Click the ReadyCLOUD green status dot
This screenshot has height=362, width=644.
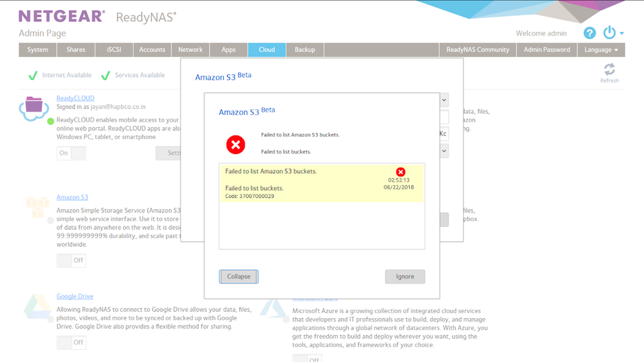click(50, 121)
